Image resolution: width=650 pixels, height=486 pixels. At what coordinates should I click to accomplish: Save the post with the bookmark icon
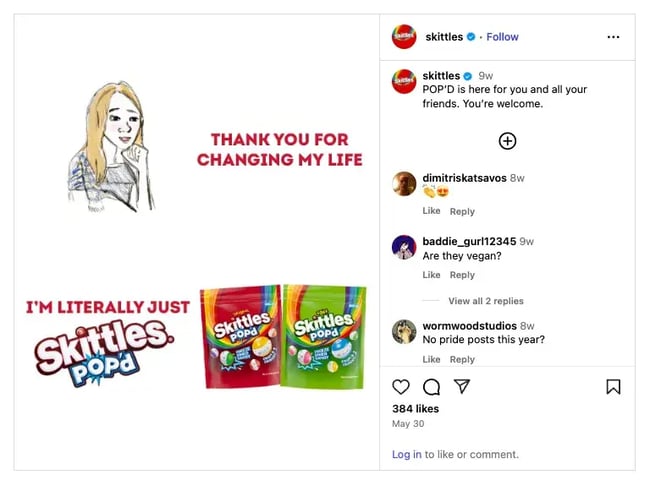[613, 387]
